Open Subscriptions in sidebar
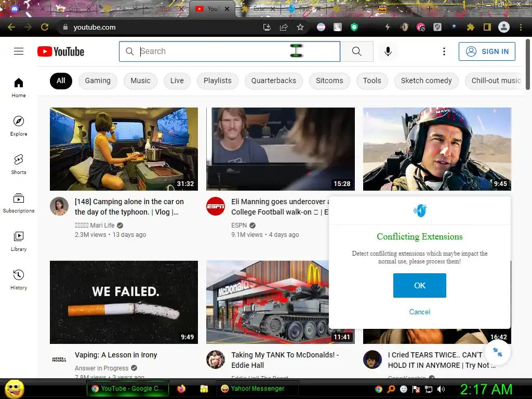This screenshot has height=399, width=532. coord(19,203)
